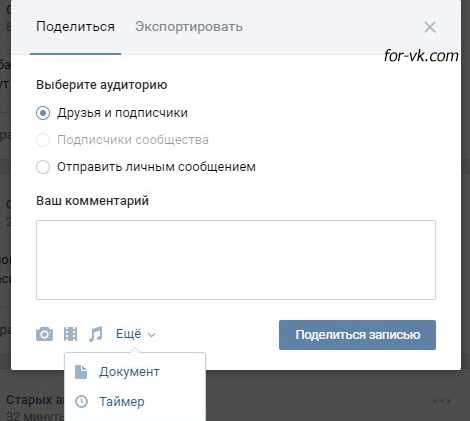Screen dimensions: 470x421
Task: Click the for-vk.com watermark link
Action: 421,56
